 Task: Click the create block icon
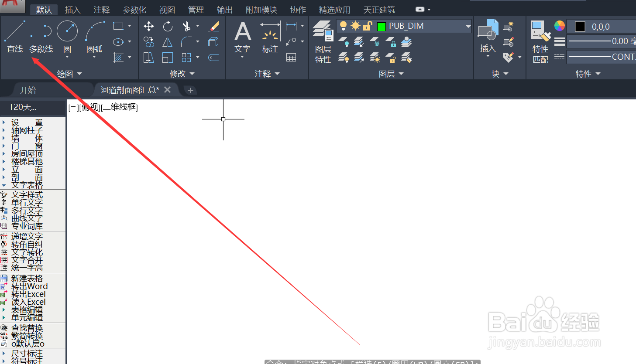[509, 27]
